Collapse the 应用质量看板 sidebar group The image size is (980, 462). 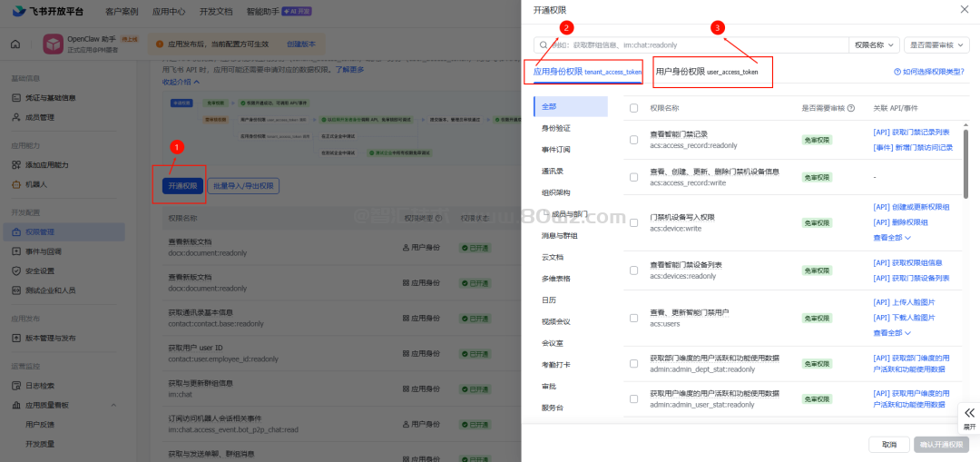click(x=113, y=405)
